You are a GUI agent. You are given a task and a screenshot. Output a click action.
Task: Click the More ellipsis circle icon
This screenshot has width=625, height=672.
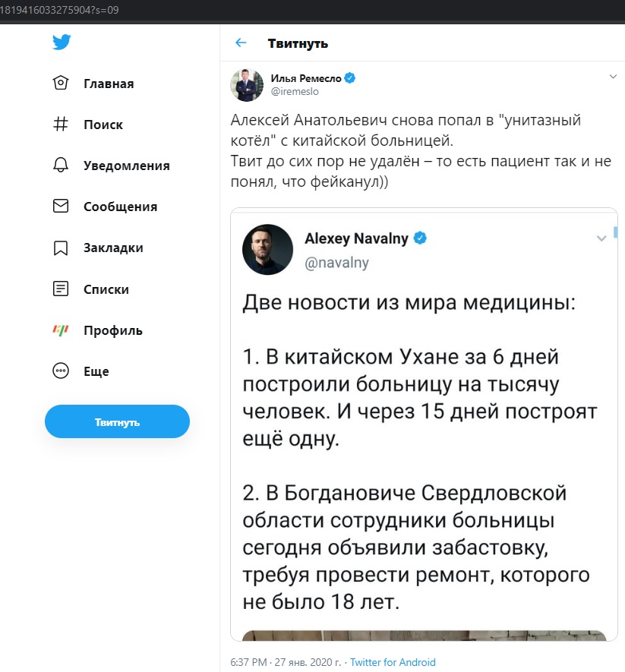[61, 371]
